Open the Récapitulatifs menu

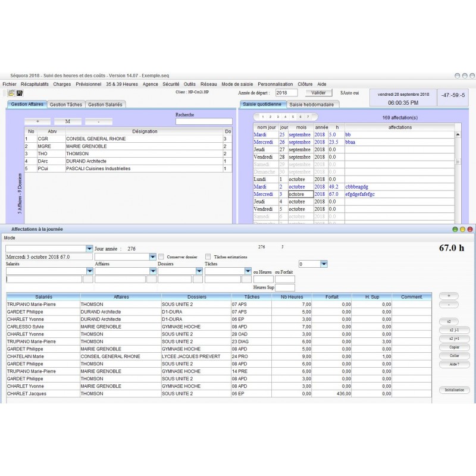35,84
